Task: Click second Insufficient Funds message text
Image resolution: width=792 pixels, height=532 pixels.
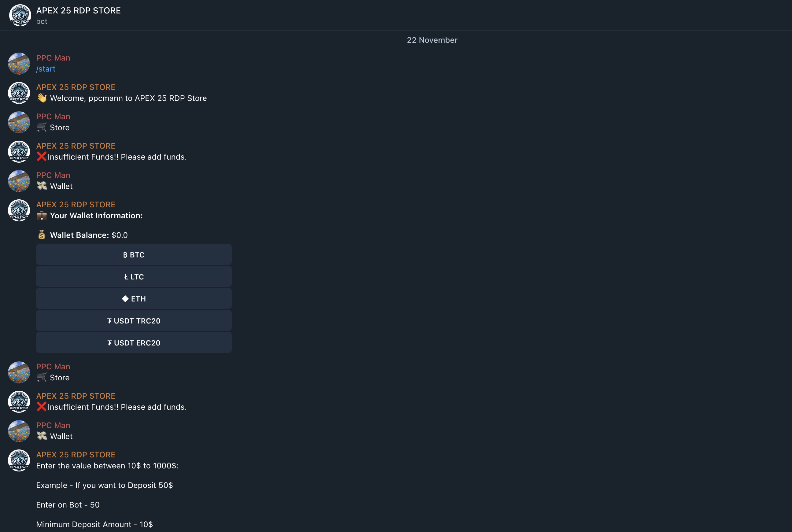Action: 117,407
